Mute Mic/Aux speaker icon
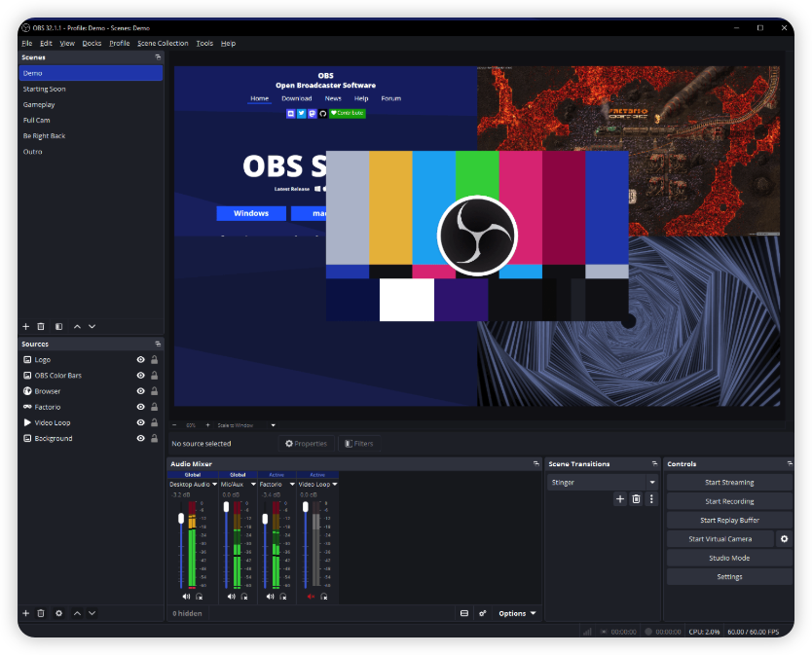This screenshot has width=812, height=655. click(232, 597)
